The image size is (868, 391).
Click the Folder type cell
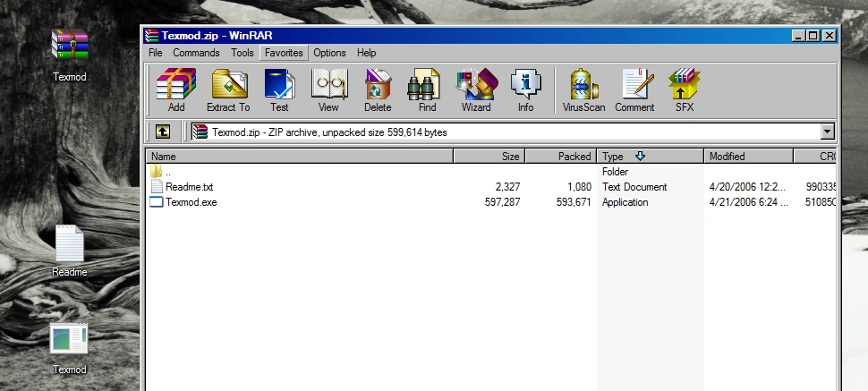click(615, 172)
